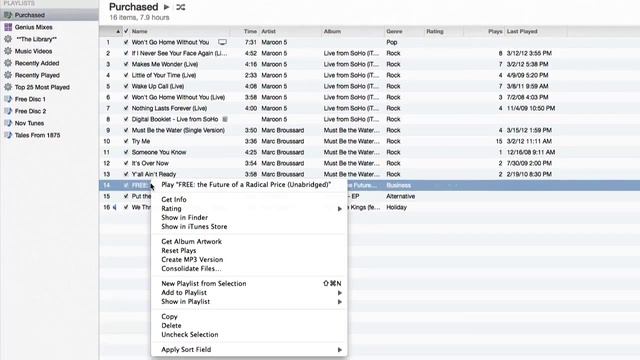Viewport: 640px width, 360px height.
Task: Choose New Playlist from Selection
Action: [204, 283]
